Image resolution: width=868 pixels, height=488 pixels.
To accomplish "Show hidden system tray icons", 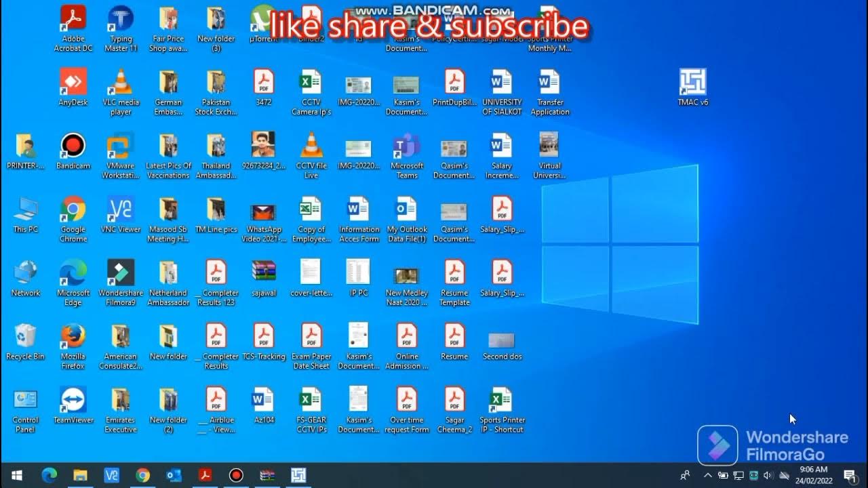I will click(x=707, y=475).
